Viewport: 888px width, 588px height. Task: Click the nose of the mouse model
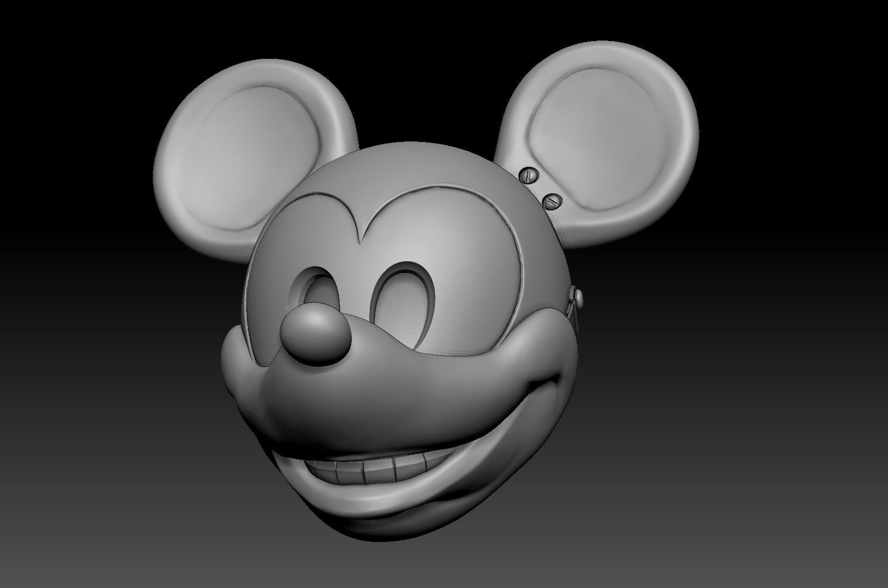click(315, 334)
